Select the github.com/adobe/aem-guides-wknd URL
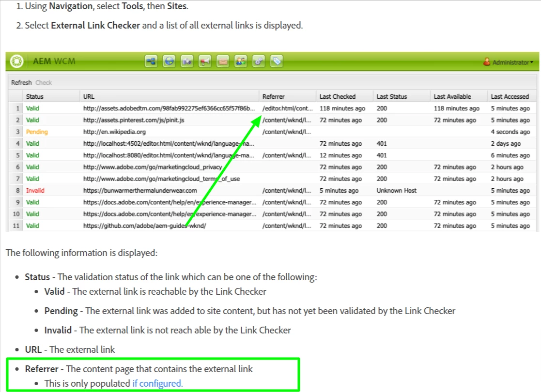Viewport: 541px width, 392px height. (x=144, y=226)
